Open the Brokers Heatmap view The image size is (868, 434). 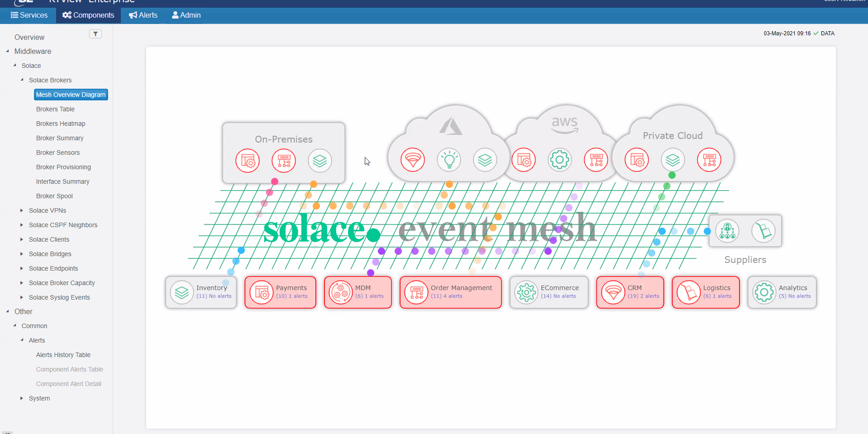(x=60, y=123)
